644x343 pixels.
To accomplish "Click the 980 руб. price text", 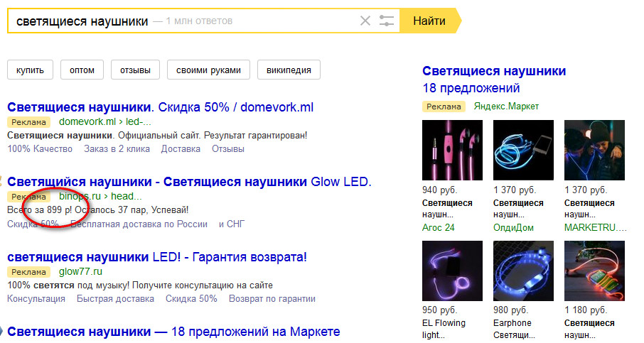I will click(x=510, y=310).
